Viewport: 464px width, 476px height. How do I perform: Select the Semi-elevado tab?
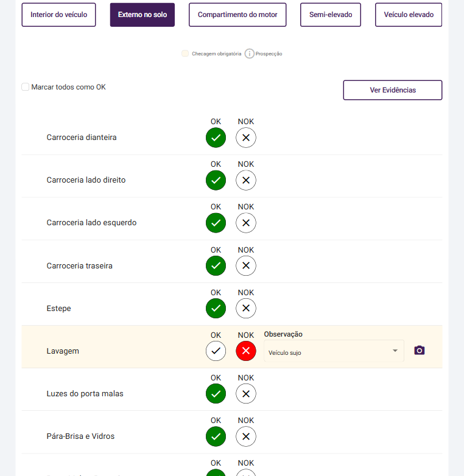(x=331, y=15)
